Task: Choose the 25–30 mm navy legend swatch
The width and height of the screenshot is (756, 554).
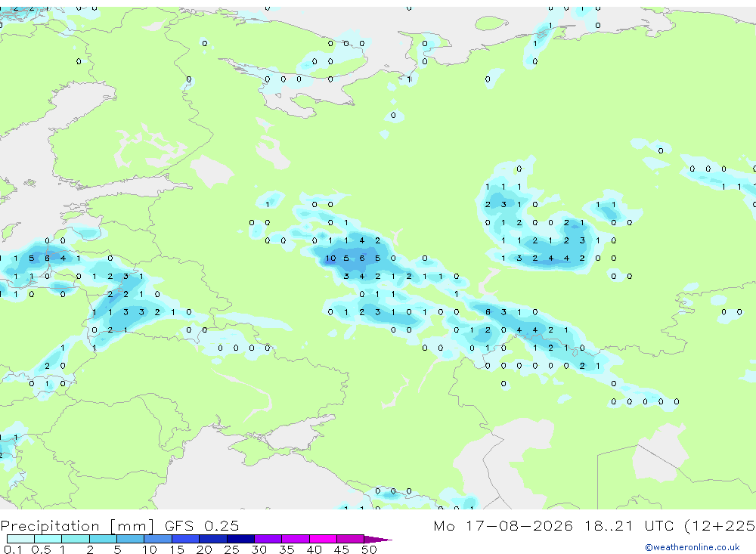Action: click(240, 539)
